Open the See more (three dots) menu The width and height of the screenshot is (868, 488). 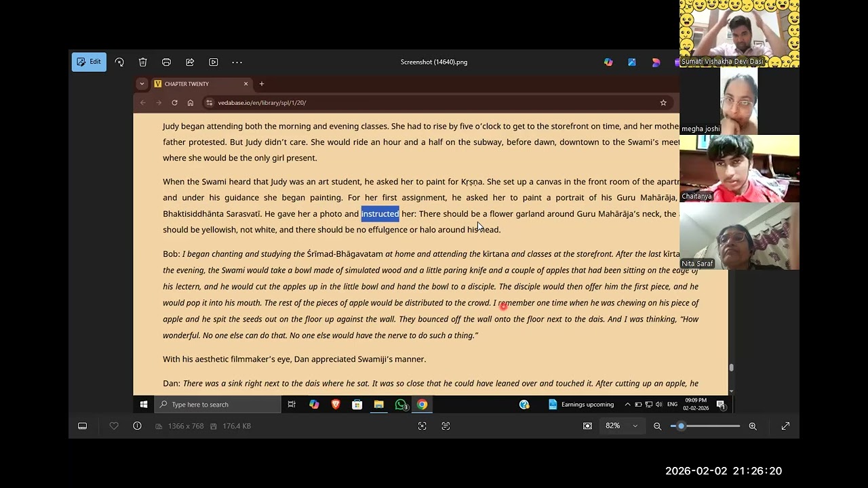pyautogui.click(x=237, y=62)
